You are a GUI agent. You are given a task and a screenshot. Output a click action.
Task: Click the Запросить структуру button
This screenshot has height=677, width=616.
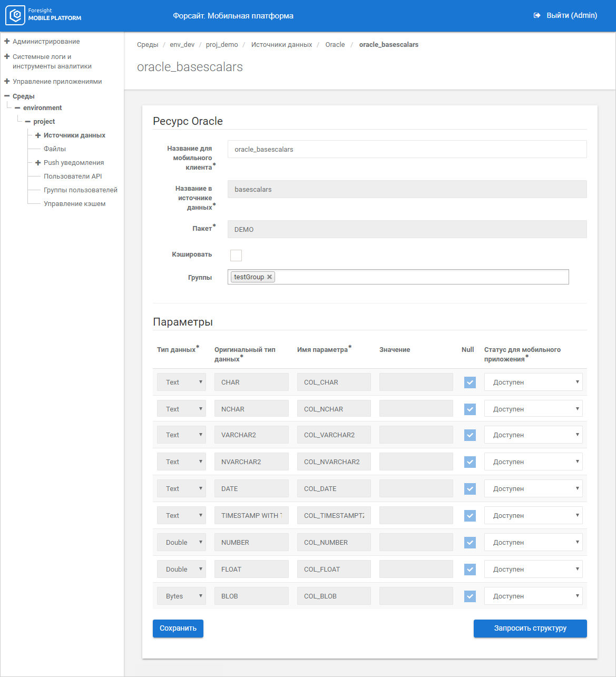click(x=530, y=629)
